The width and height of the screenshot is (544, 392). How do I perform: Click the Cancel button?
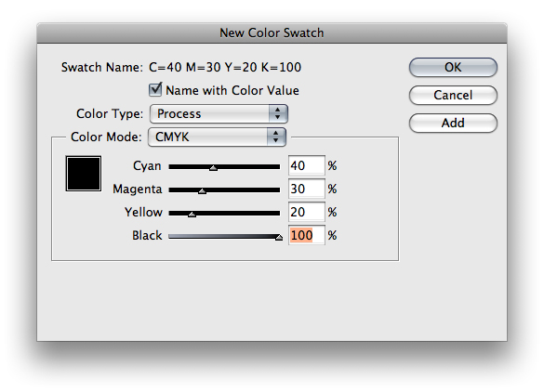click(453, 95)
